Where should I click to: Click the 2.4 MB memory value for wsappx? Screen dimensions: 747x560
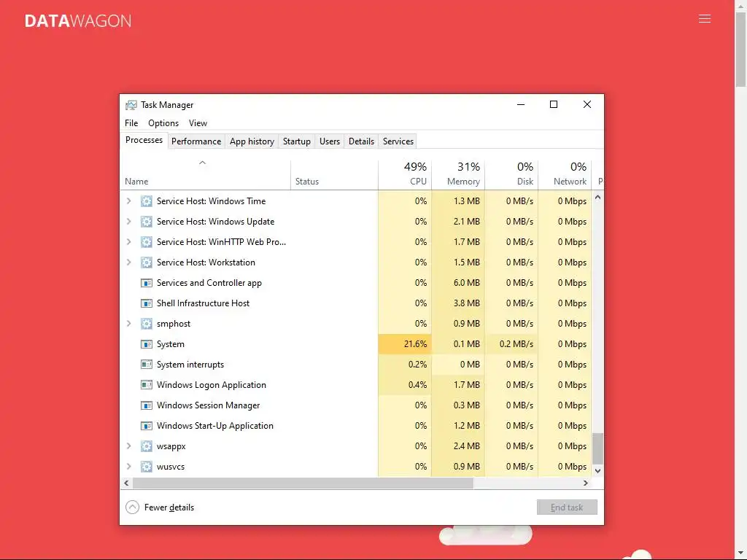point(466,446)
